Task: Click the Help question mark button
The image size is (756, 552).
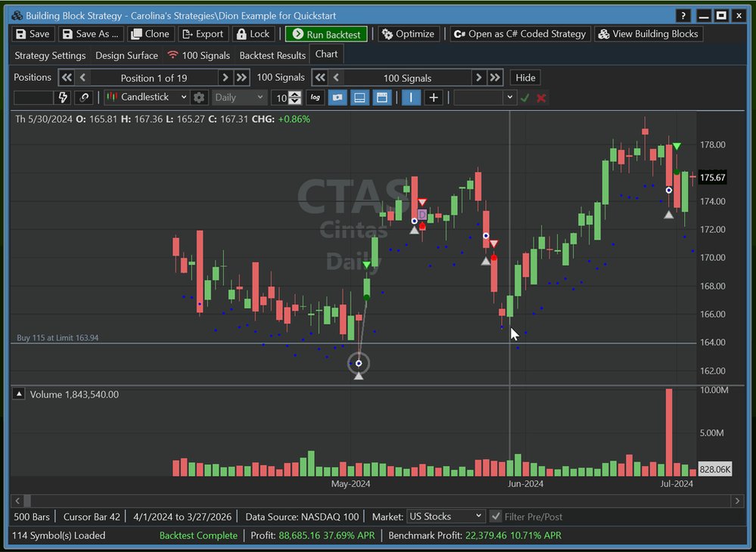Action: (683, 15)
